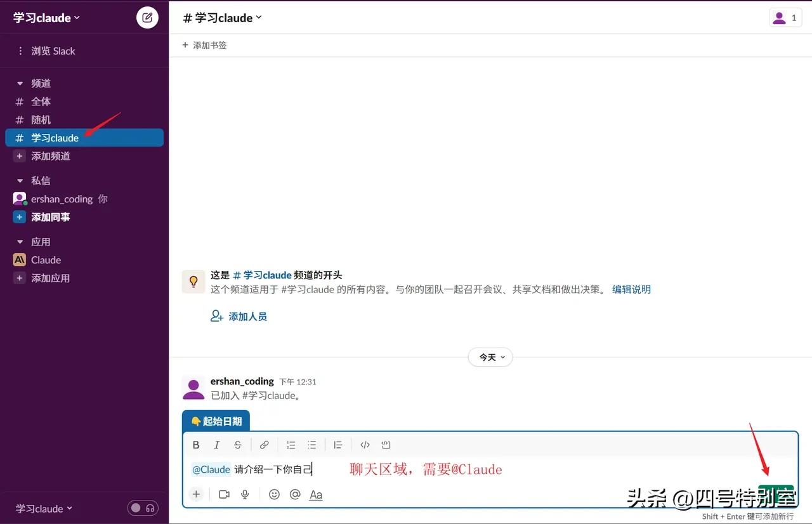Open the code block formatting icon
This screenshot has height=524, width=812.
click(386, 445)
